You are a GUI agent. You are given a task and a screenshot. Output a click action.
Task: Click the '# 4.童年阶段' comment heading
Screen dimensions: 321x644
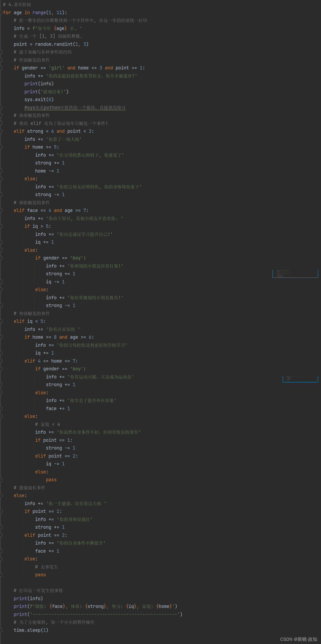[x=17, y=4]
